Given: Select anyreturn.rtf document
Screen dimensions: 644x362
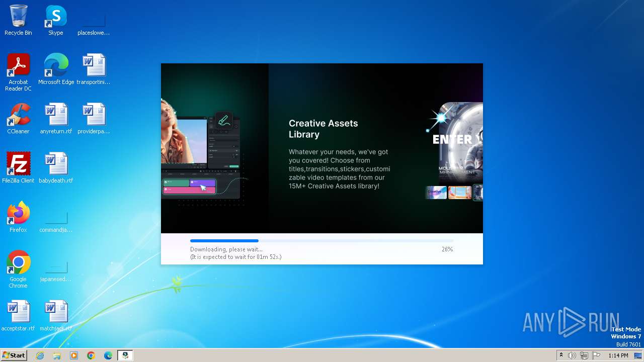Looking at the screenshot, I should [x=56, y=119].
